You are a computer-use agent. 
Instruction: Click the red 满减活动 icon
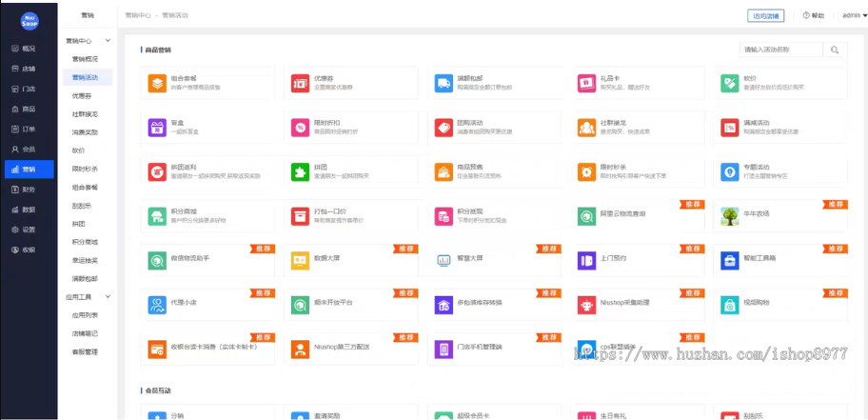point(730,128)
